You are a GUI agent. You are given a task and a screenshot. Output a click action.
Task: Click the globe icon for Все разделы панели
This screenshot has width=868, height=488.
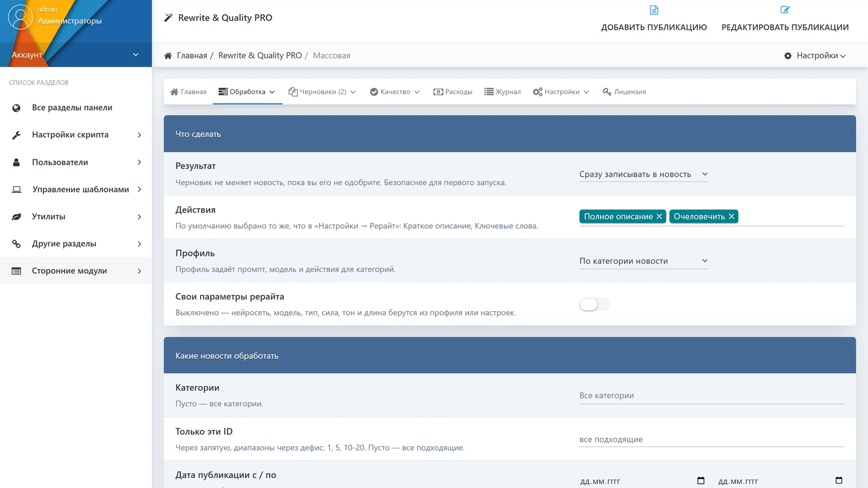[x=16, y=108]
